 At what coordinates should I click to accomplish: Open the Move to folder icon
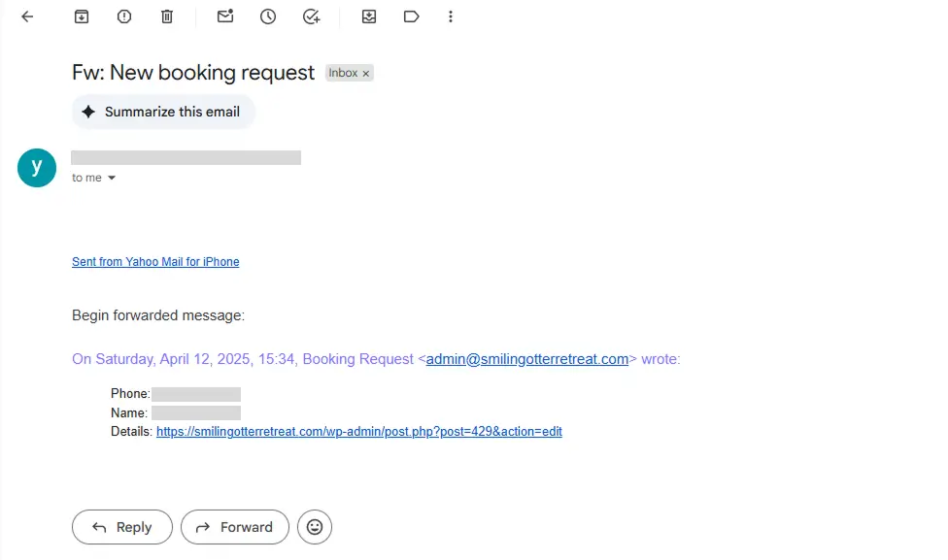click(369, 16)
